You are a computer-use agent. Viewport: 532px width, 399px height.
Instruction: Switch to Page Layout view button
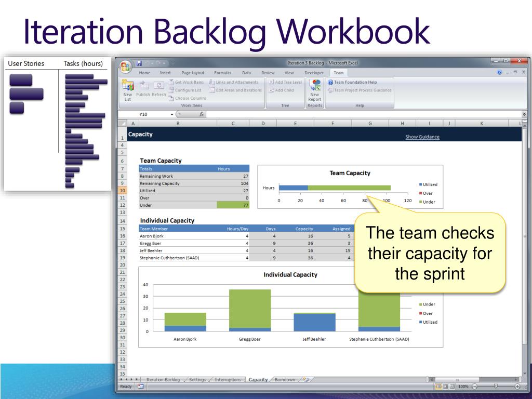[445, 386]
